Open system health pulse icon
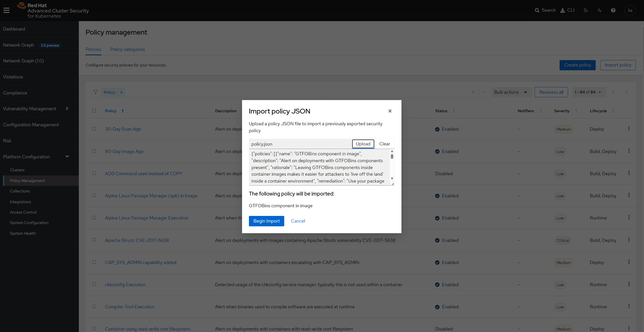Image resolution: width=644 pixels, height=332 pixels. coord(600,10)
